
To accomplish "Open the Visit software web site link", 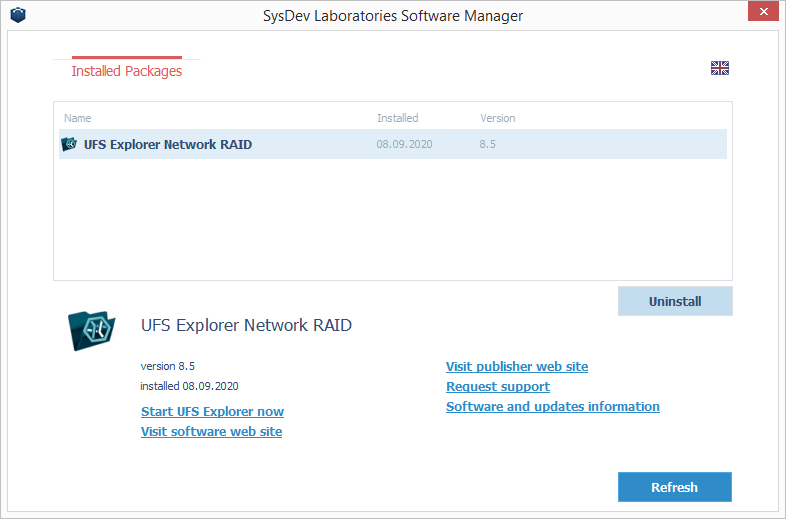I will tap(212, 432).
